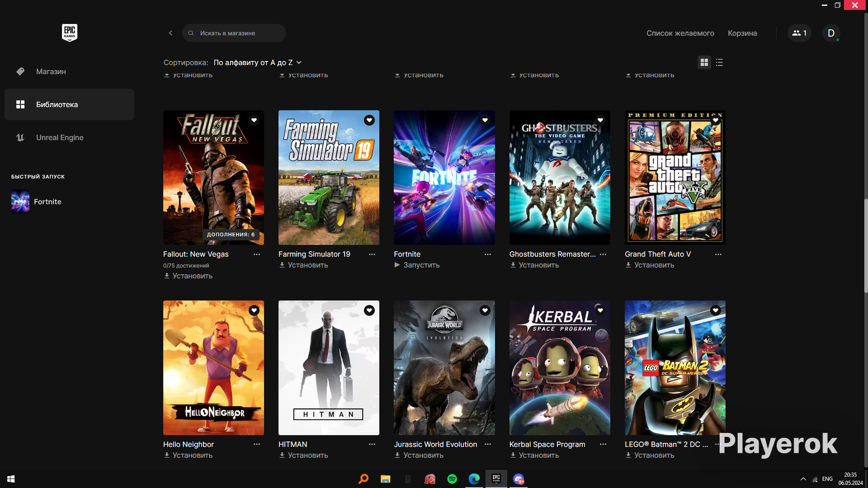Viewport: 868px width, 488px height.
Task: Open the Hello Neighbor cover art
Action: 213,368
